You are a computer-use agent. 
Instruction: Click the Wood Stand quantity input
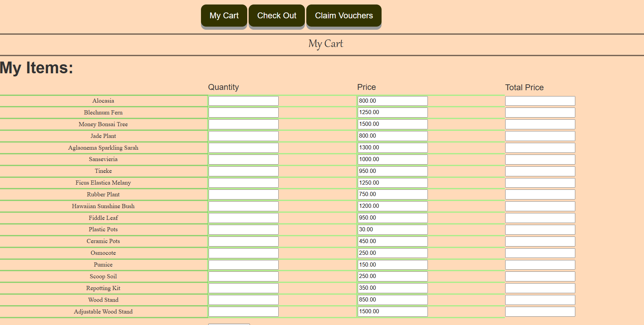click(243, 300)
